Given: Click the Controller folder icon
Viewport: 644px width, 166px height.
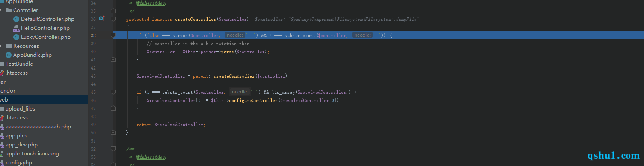Looking at the screenshot, I should (x=9, y=10).
